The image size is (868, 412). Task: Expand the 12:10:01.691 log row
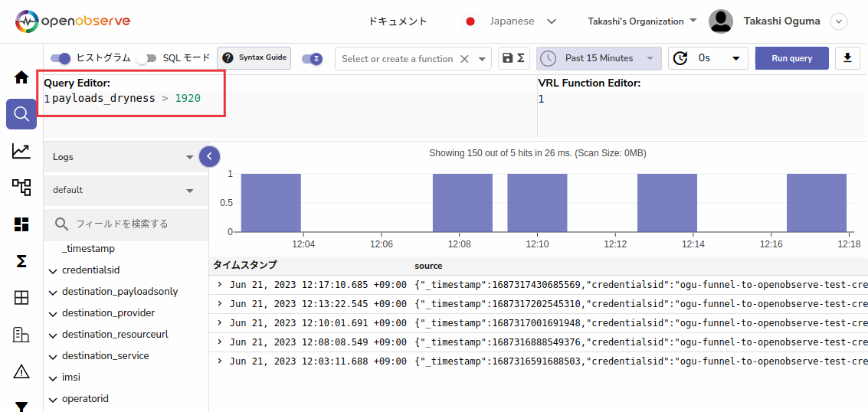coord(219,323)
